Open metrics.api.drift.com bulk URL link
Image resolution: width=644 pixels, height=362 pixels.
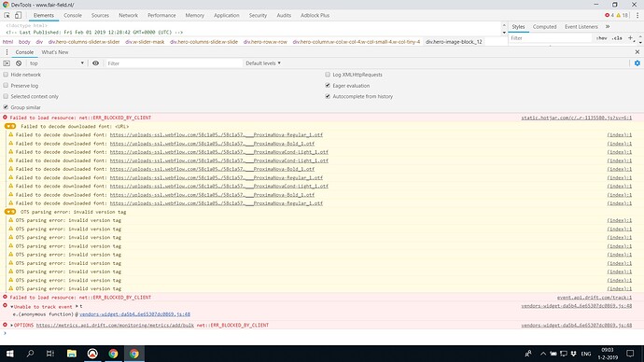tap(115, 325)
